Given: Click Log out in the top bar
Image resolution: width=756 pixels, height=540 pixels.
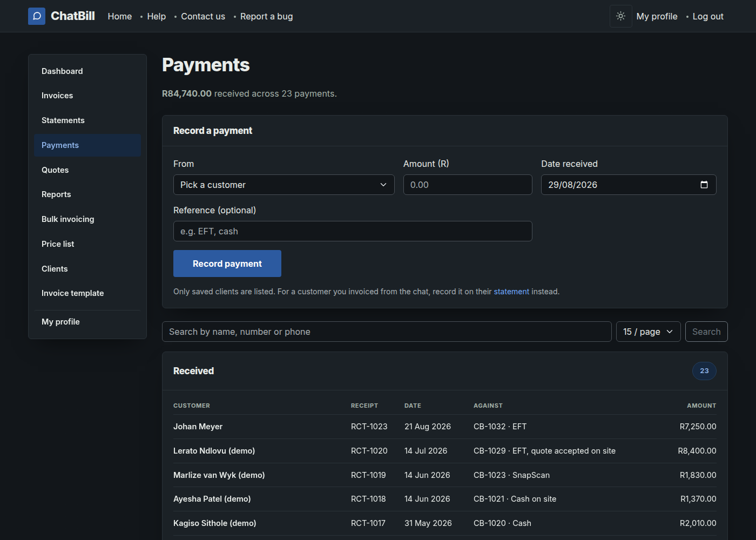Looking at the screenshot, I should [x=708, y=16].
